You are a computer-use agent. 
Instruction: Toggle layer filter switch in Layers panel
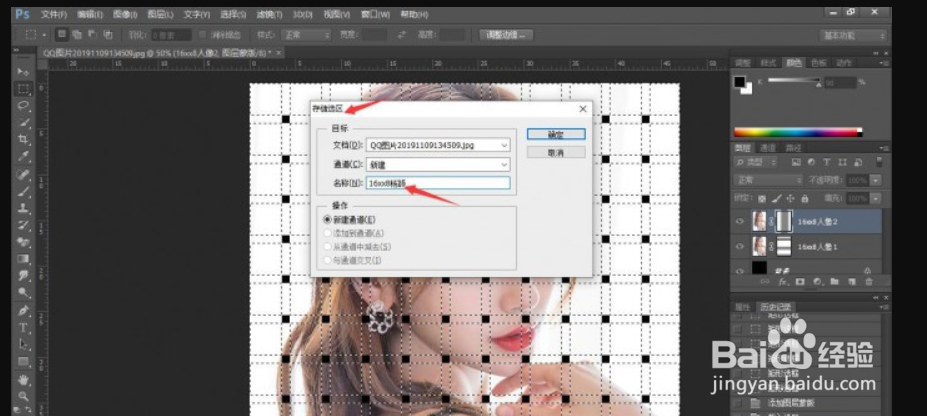coord(879,161)
